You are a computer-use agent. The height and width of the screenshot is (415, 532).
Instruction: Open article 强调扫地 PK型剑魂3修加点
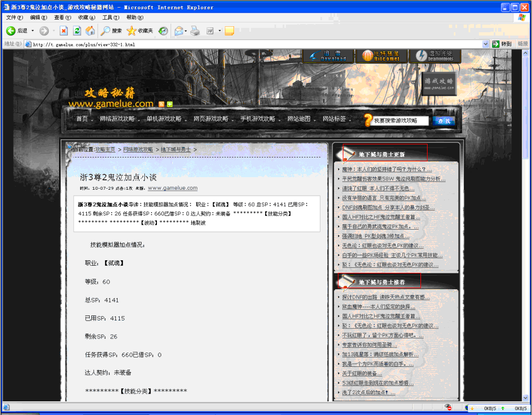pyautogui.click(x=376, y=236)
